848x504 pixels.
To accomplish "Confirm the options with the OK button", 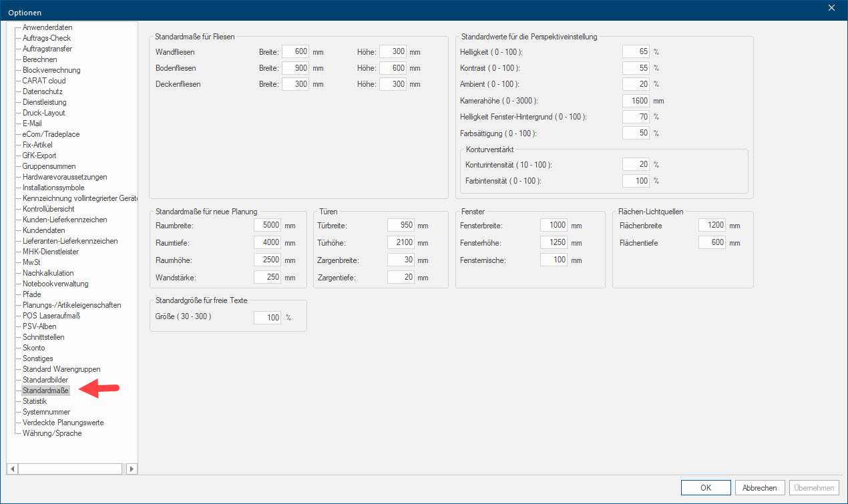I will point(706,488).
